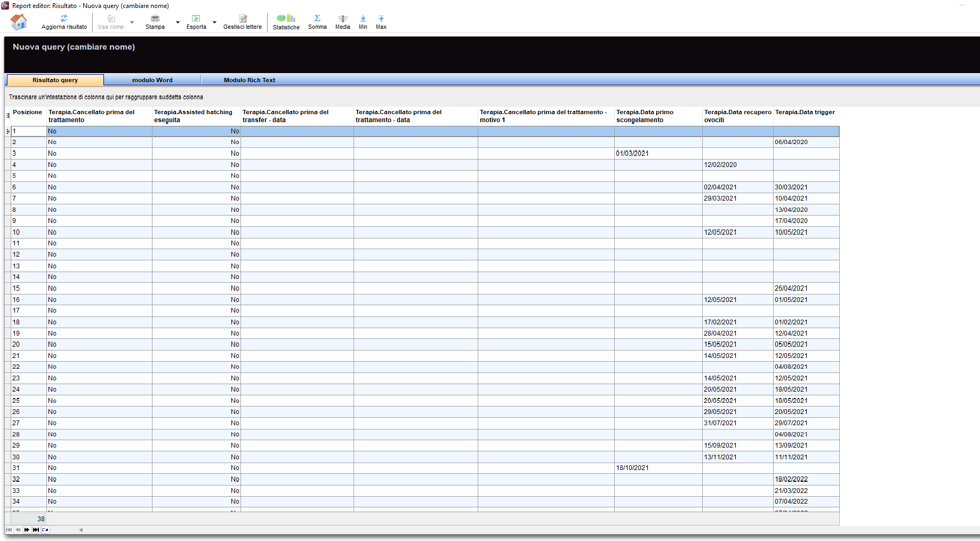Screen dimensions: 980x541
Task: Expand the Stampa dropdown arrow
Action: pos(178,22)
